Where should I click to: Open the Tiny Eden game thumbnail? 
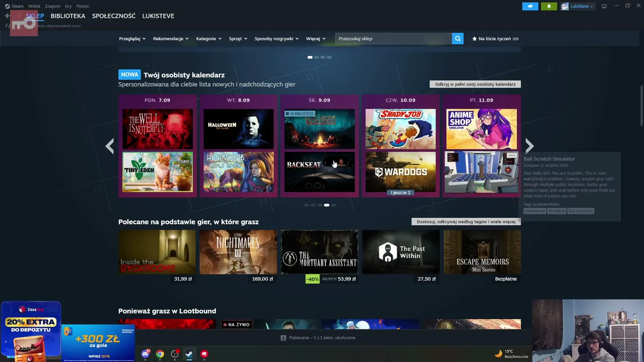157,172
